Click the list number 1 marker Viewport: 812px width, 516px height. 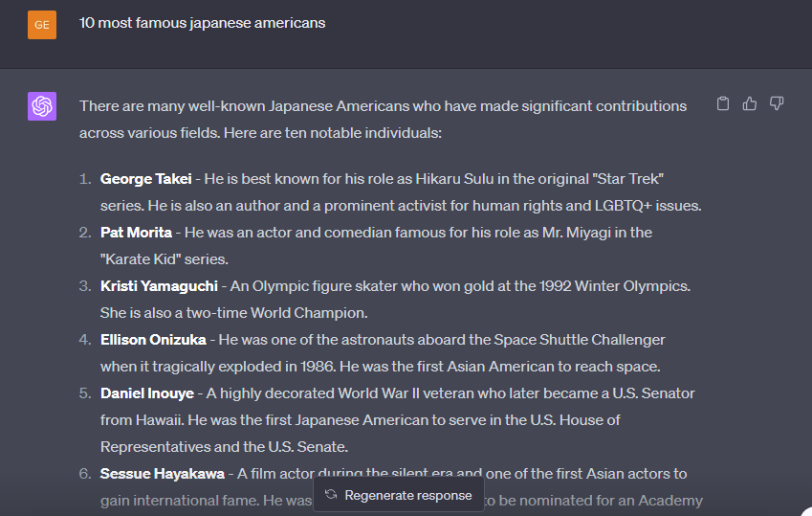85,179
